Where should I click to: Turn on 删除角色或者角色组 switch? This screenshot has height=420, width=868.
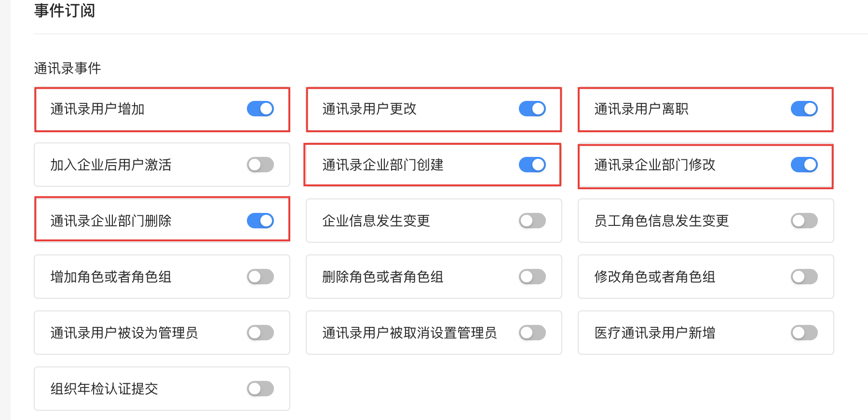532,277
